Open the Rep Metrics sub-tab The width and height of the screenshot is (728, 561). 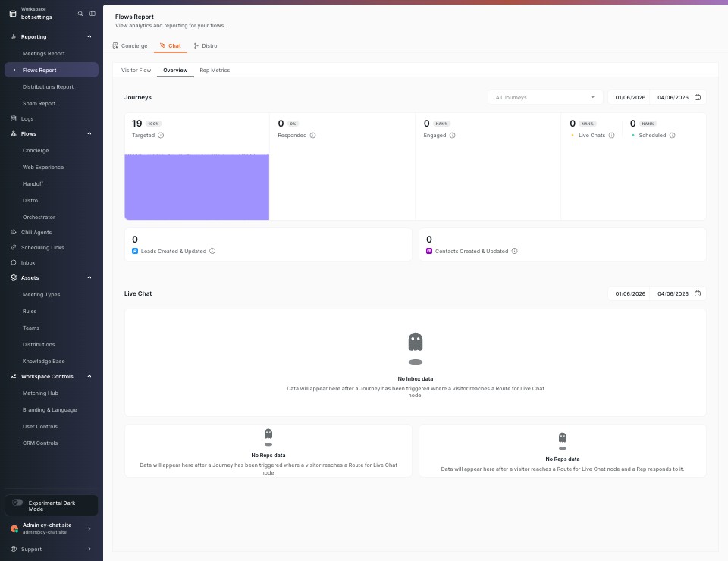pyautogui.click(x=215, y=70)
